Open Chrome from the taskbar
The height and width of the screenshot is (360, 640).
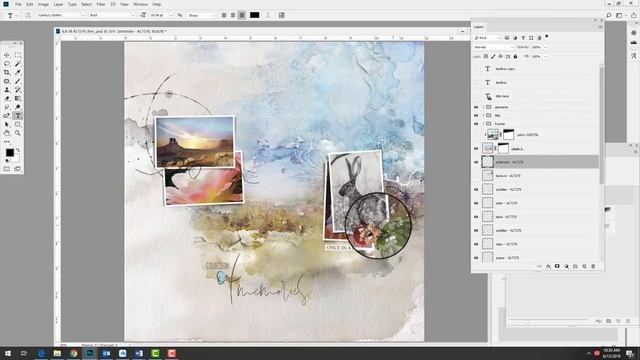[x=73, y=353]
